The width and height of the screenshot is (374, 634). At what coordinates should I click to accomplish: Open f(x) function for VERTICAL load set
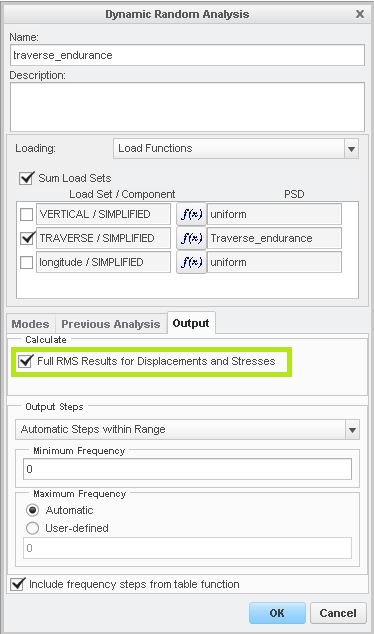pyautogui.click(x=191, y=214)
